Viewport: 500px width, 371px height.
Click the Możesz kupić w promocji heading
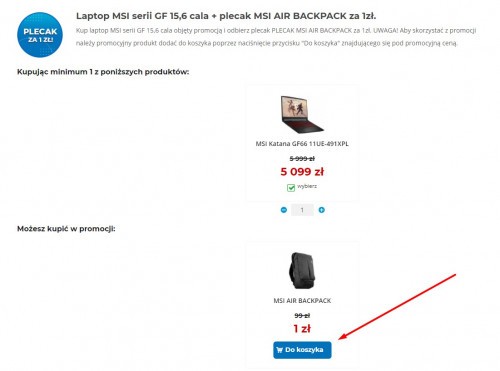click(x=66, y=229)
